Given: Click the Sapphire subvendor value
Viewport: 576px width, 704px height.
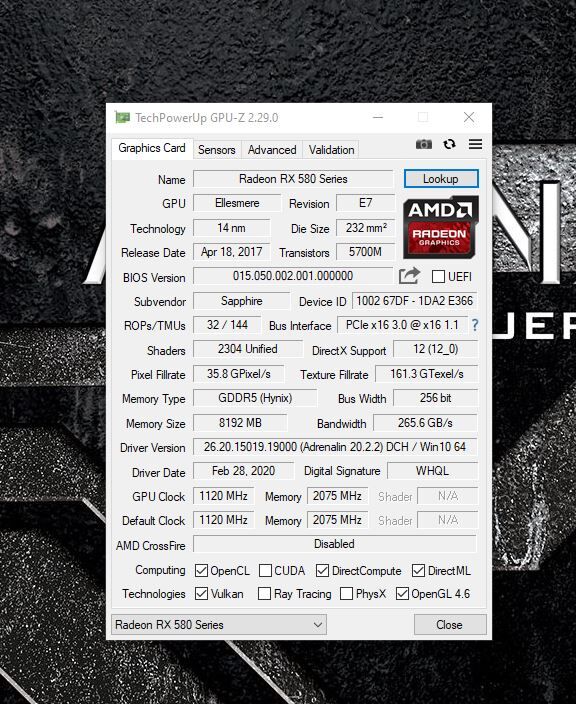Looking at the screenshot, I should tap(242, 301).
